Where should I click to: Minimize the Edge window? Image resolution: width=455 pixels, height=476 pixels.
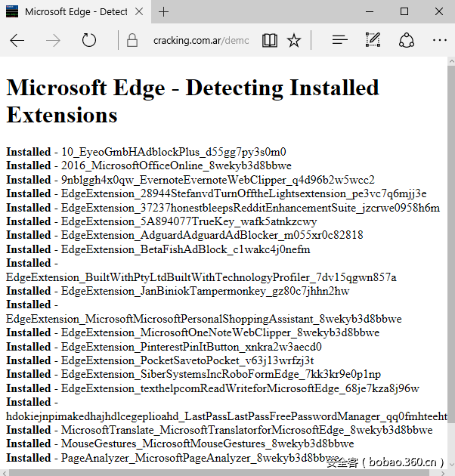[x=369, y=11]
